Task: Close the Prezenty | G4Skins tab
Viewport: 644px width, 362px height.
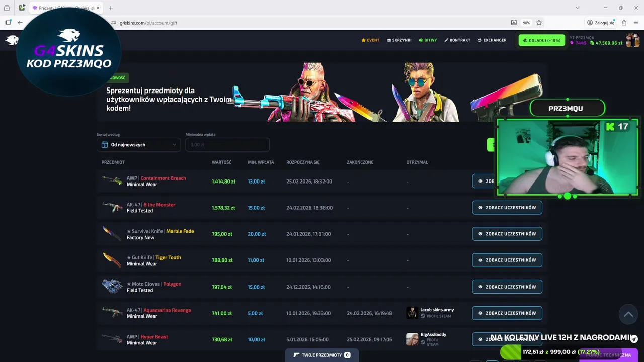Action: pyautogui.click(x=98, y=8)
